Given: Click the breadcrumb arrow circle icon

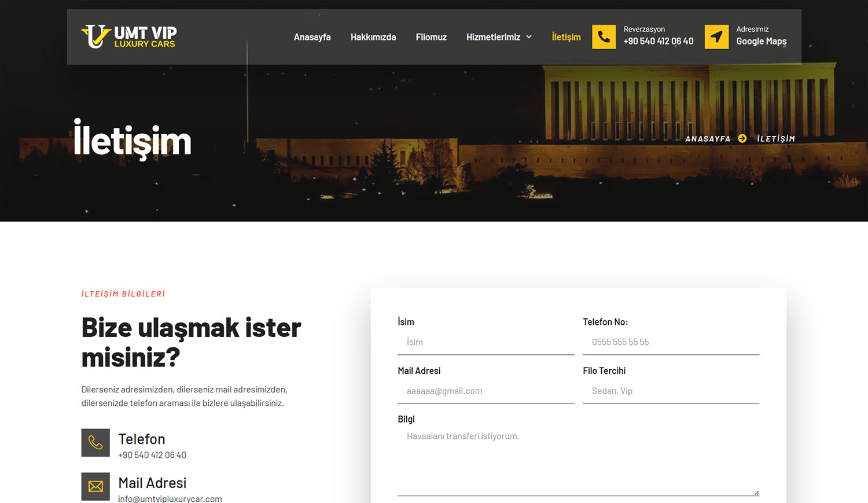Looking at the screenshot, I should 742,138.
